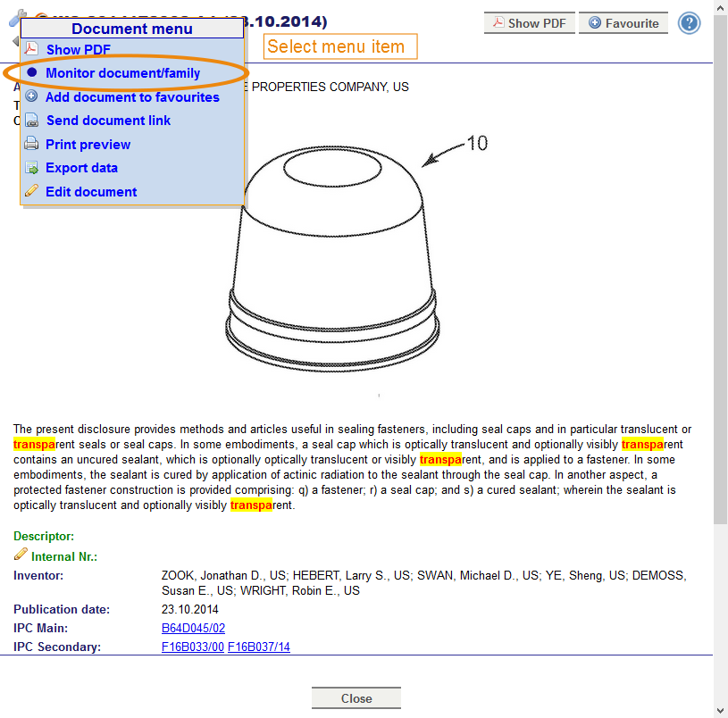Open Print preview from the menu
Screen dimensions: 728x718
88,145
